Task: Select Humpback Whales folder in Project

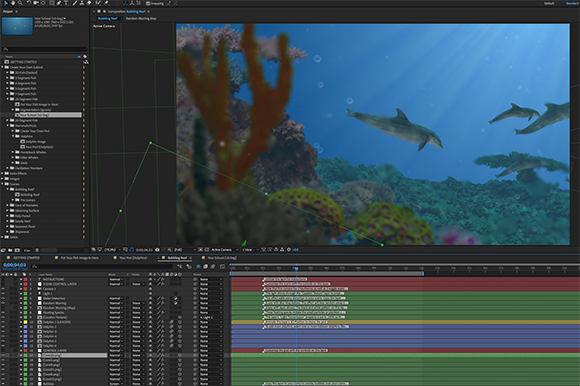Action: (33, 152)
